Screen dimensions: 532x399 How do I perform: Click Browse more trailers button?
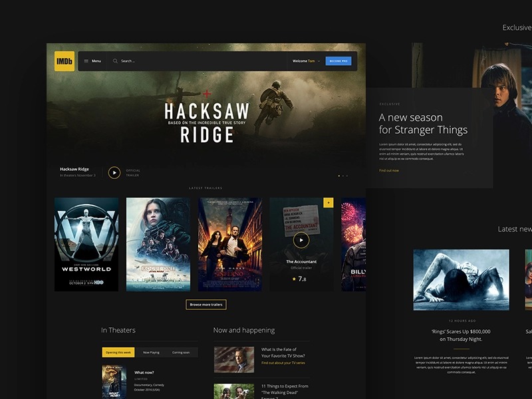[206, 305]
